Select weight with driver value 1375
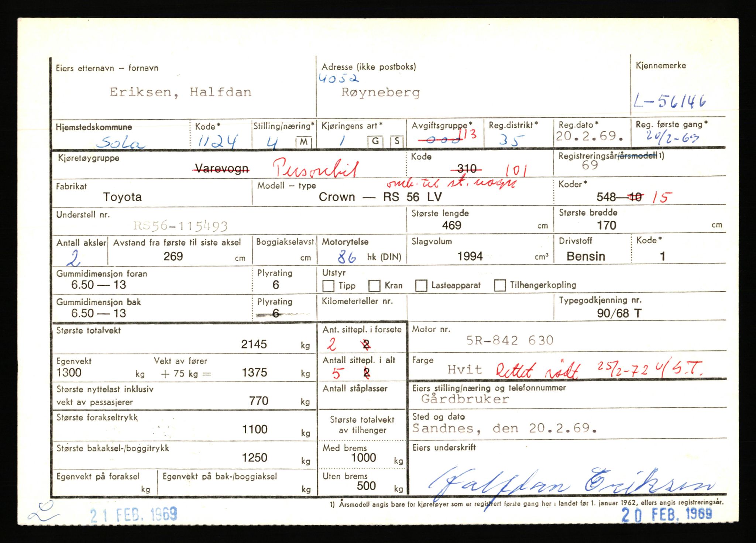This screenshot has height=543, width=756. click(x=254, y=372)
